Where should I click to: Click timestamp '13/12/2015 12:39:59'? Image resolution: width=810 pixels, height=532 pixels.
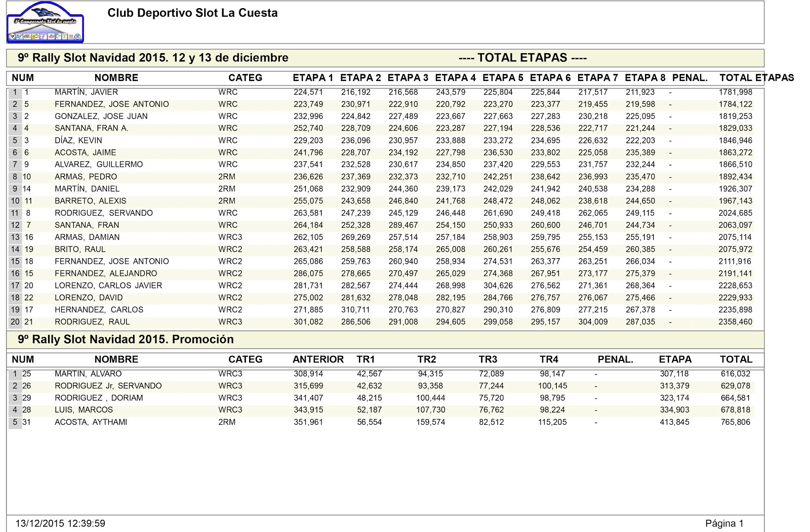(60, 523)
